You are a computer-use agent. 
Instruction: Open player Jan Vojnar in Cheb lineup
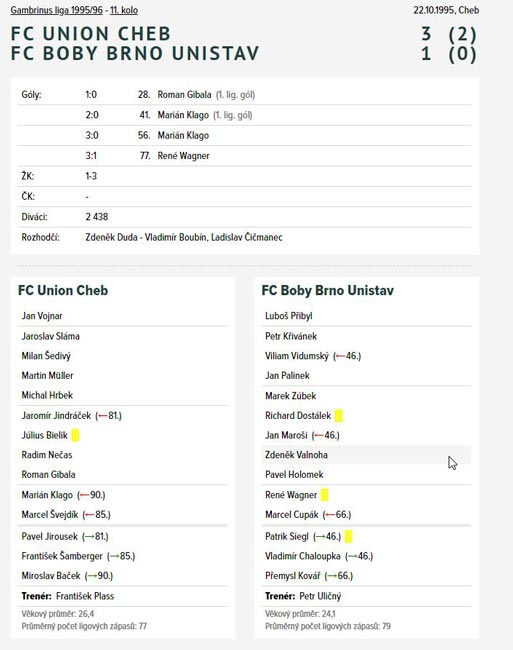pos(42,316)
